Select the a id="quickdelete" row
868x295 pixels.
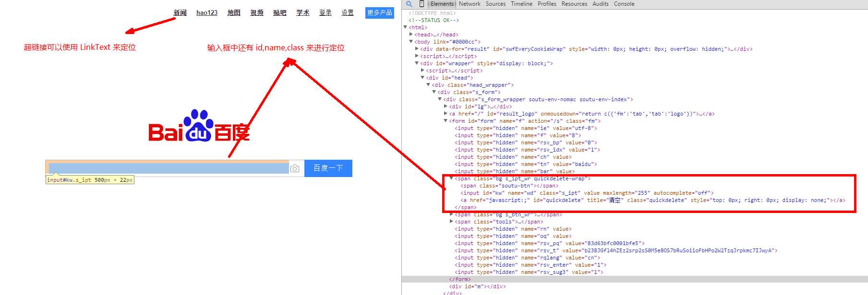click(653, 200)
